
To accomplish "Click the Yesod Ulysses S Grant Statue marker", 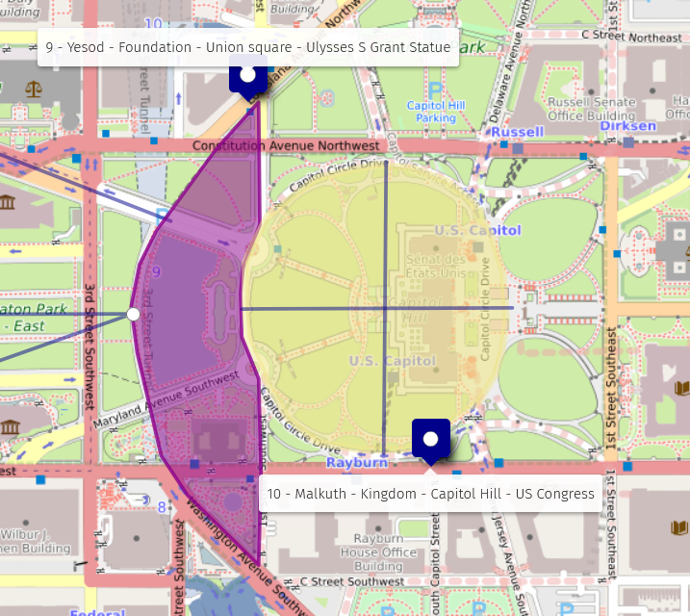I will tap(247, 75).
